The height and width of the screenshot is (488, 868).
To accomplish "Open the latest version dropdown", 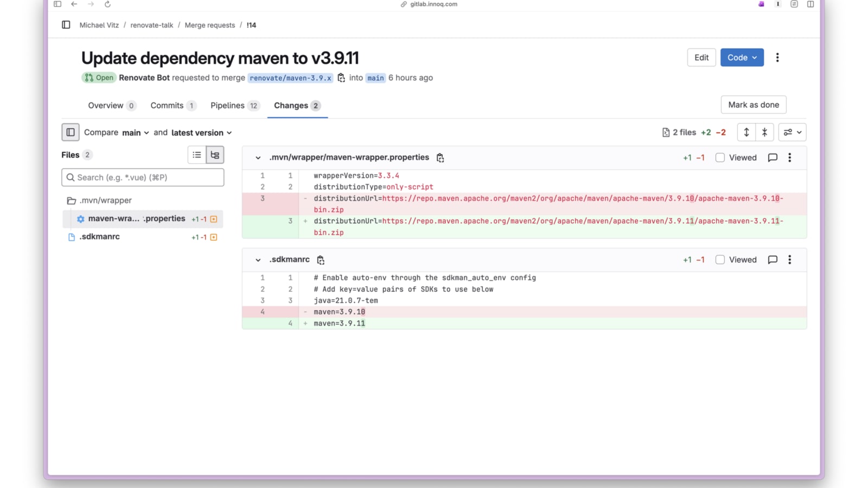I will pyautogui.click(x=202, y=133).
